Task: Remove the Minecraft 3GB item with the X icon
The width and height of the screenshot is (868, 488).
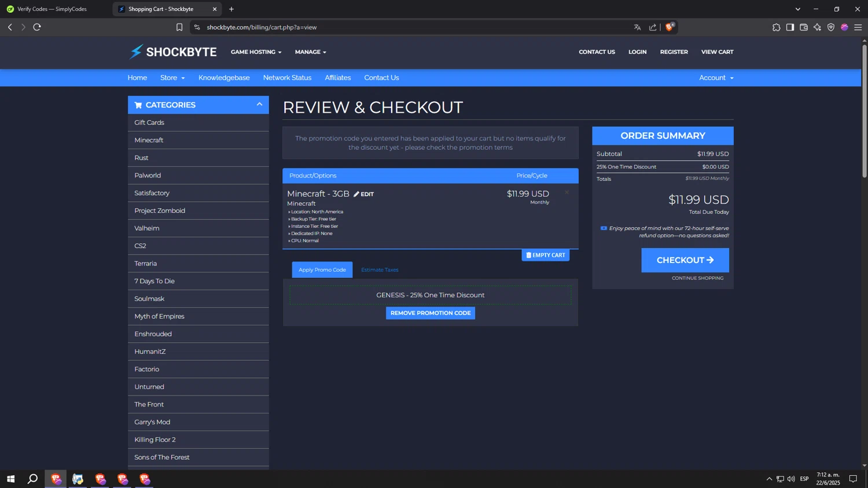Action: [x=567, y=193]
